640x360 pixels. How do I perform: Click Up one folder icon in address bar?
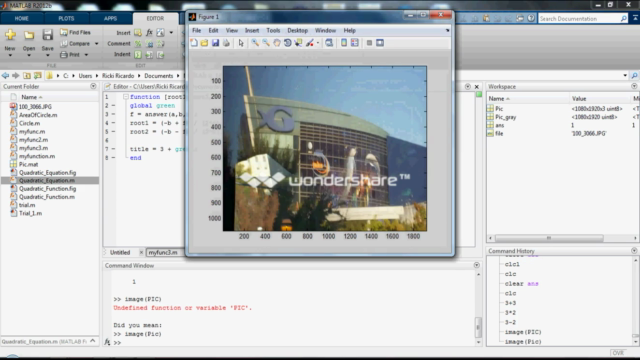click(x=27, y=76)
